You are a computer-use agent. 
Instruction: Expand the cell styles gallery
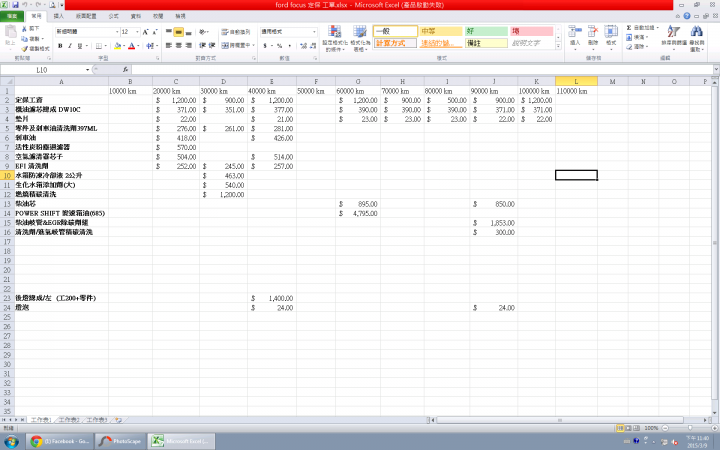coord(558,45)
